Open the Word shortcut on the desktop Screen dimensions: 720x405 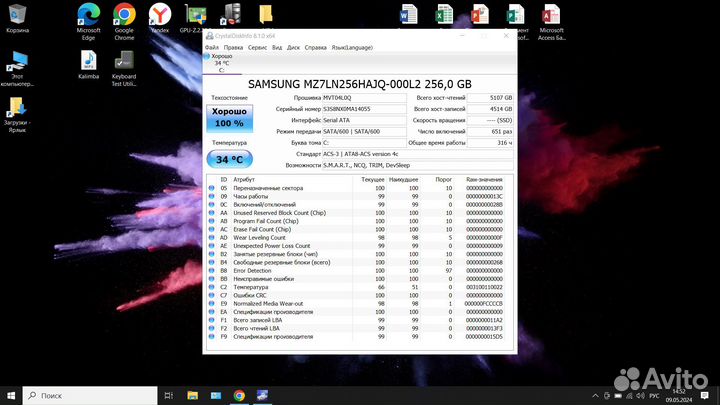click(x=408, y=15)
